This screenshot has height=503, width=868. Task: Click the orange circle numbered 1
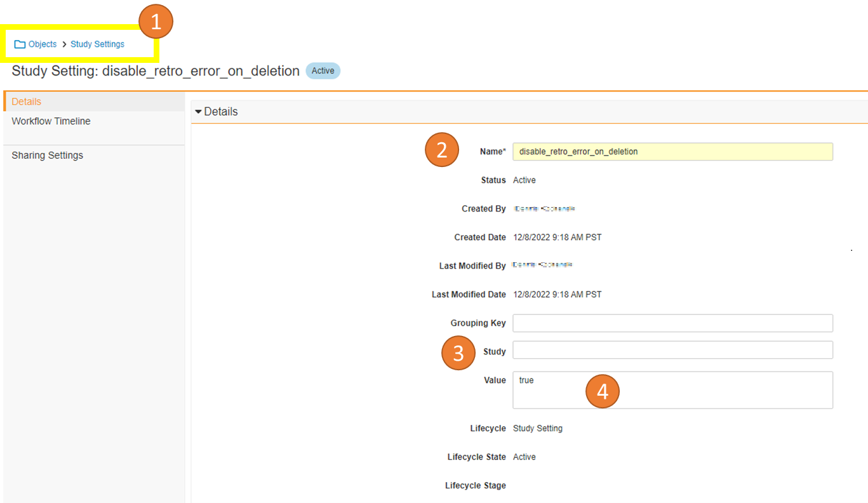click(156, 22)
